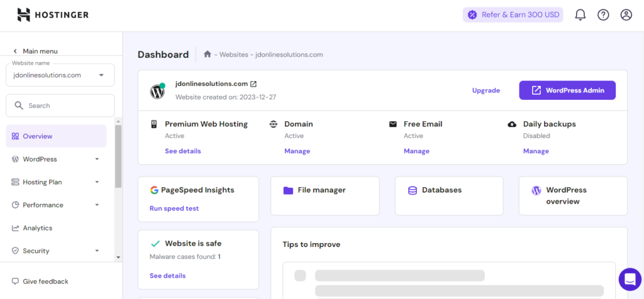
Task: Click the WordPress site logo icon
Action: pyautogui.click(x=157, y=91)
